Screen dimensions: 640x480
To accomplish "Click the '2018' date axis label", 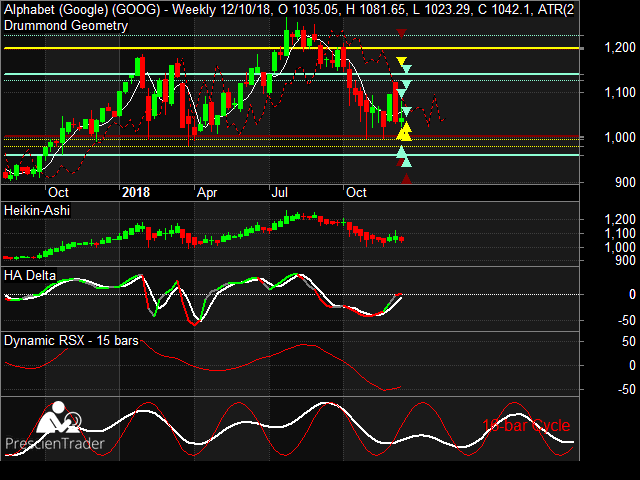I will tap(136, 192).
